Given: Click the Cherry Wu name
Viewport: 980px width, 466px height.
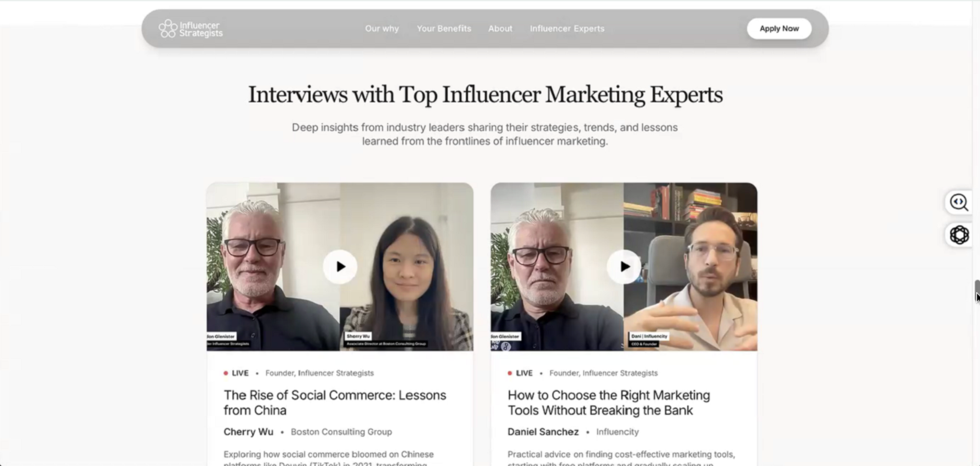Looking at the screenshot, I should (x=248, y=432).
